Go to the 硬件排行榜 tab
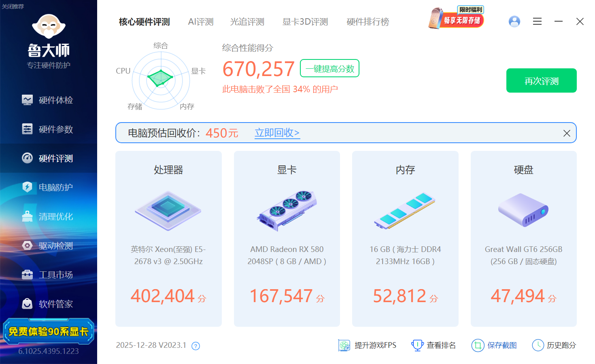Image resolution: width=595 pixels, height=364 pixels. [368, 22]
